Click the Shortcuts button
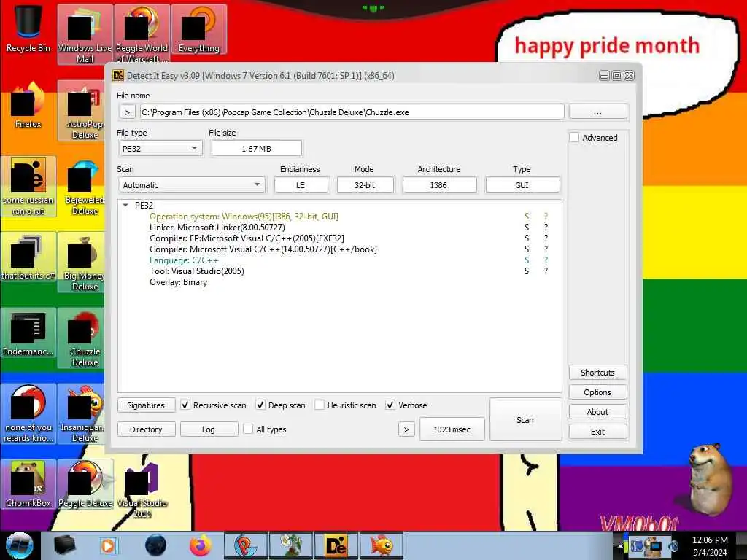Image resolution: width=747 pixels, height=560 pixels. (x=598, y=373)
